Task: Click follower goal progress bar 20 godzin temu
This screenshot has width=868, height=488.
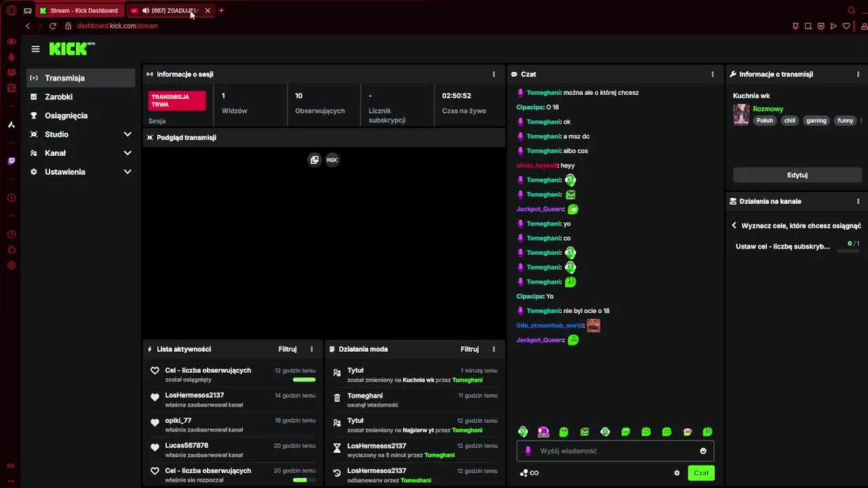Action: pos(304,480)
